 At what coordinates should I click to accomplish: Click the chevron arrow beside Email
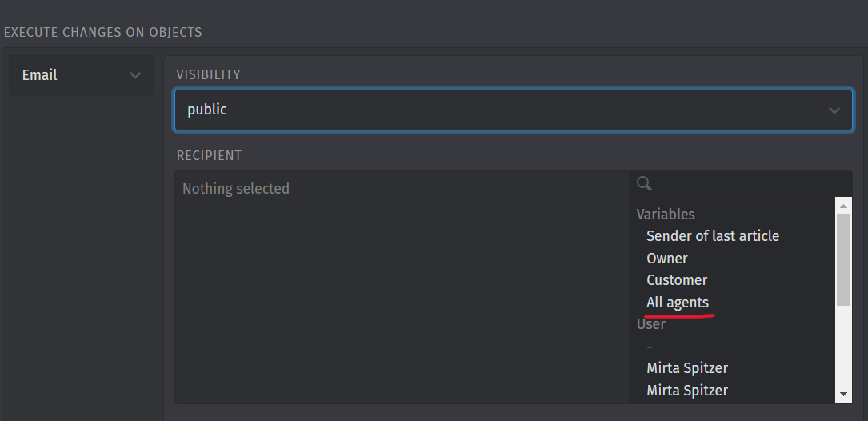point(135,75)
